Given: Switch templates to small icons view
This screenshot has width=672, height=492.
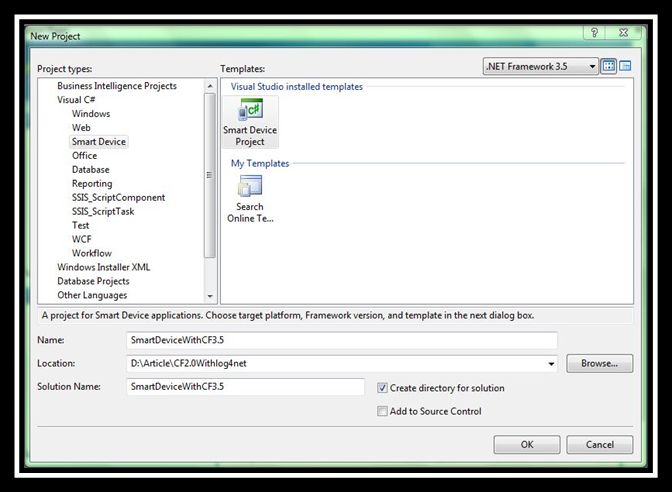Looking at the screenshot, I should pyautogui.click(x=625, y=66).
